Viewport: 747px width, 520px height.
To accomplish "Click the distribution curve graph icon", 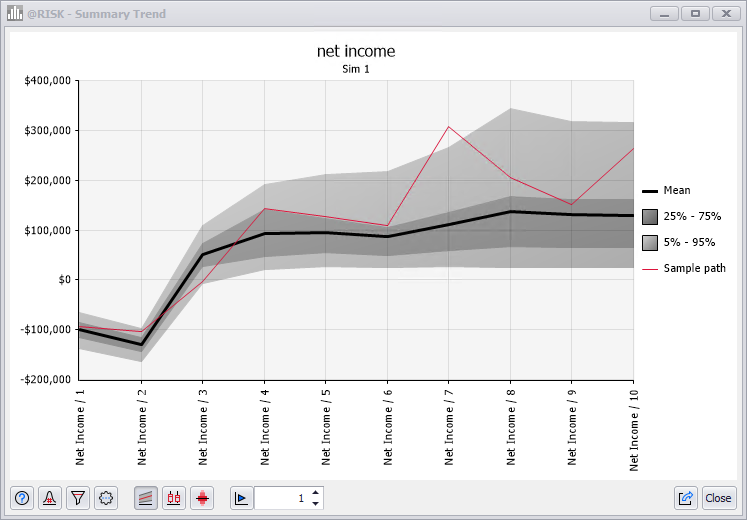I will click(x=50, y=498).
